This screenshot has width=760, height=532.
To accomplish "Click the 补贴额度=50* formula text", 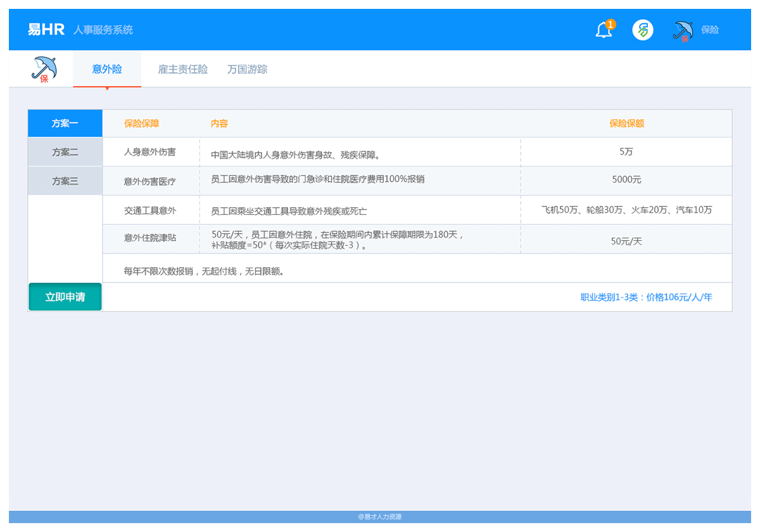I will point(289,245).
